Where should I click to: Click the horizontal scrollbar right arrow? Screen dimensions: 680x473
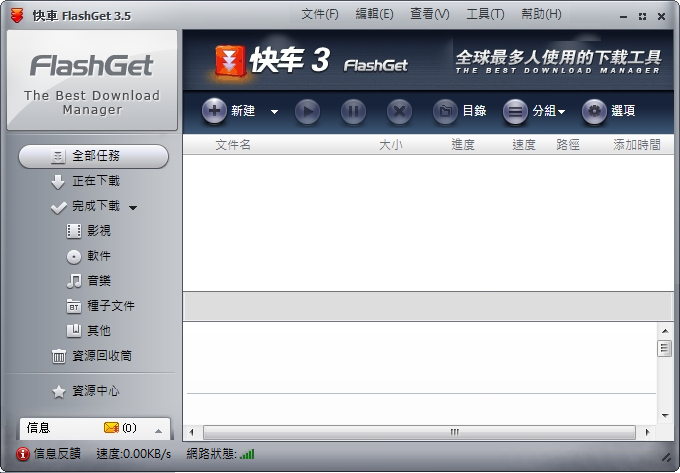click(647, 432)
